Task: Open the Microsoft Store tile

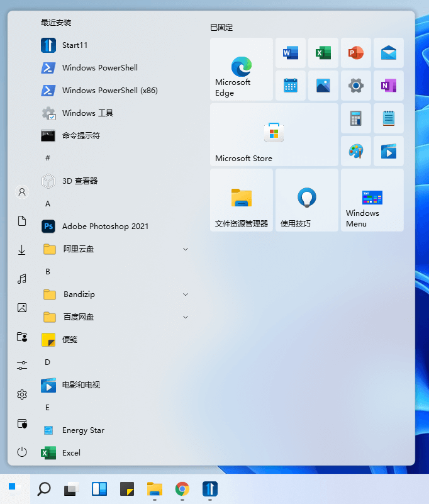Action: click(274, 135)
